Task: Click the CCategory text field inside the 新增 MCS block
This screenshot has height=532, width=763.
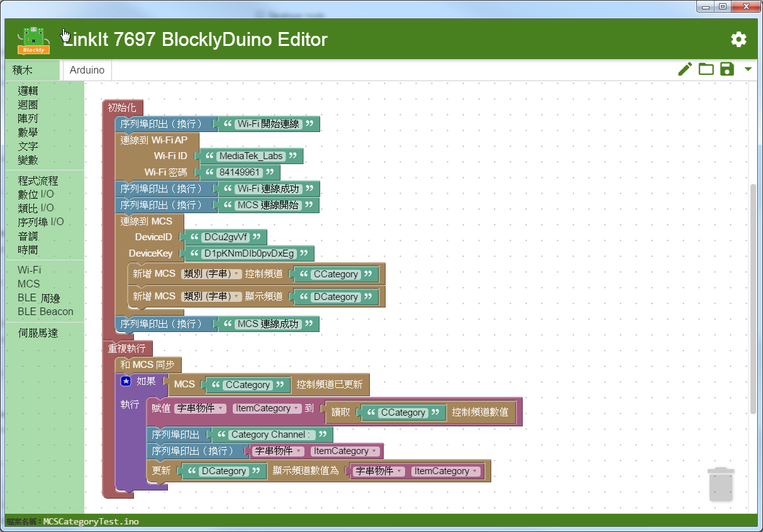Action: (x=337, y=274)
